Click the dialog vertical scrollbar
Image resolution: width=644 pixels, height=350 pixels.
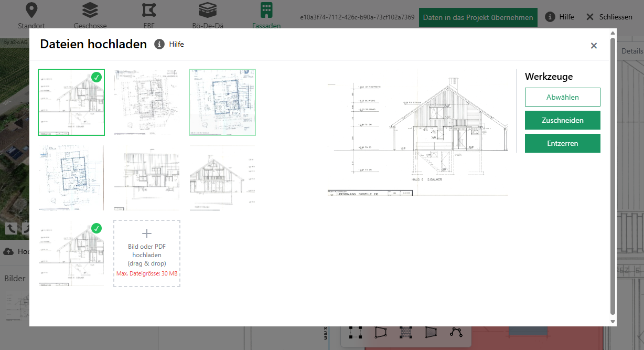coord(613,176)
